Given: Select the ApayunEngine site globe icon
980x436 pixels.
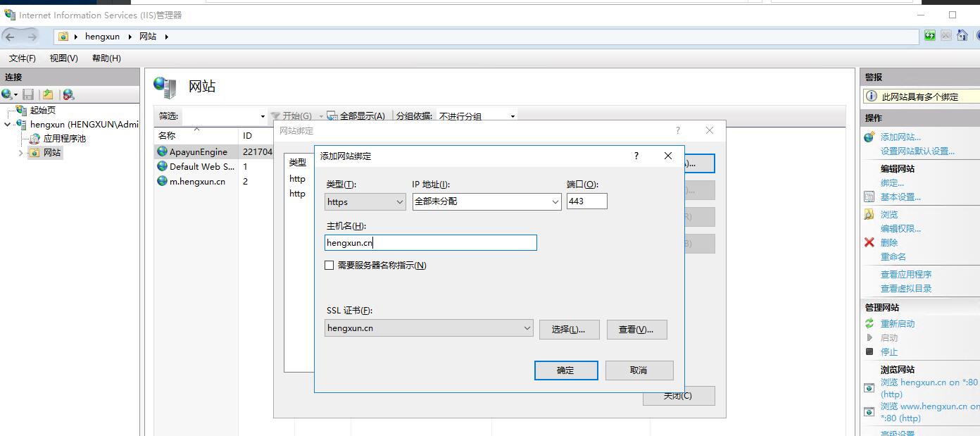Looking at the screenshot, I should [x=162, y=151].
